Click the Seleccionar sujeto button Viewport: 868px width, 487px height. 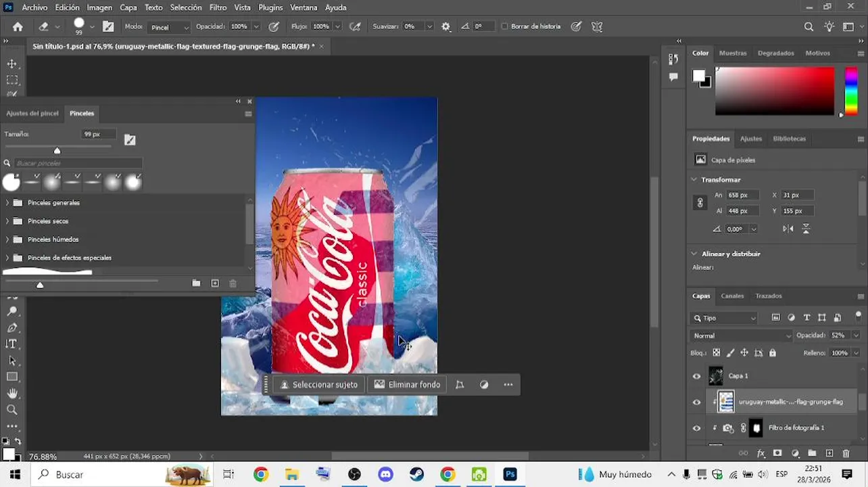click(x=319, y=384)
